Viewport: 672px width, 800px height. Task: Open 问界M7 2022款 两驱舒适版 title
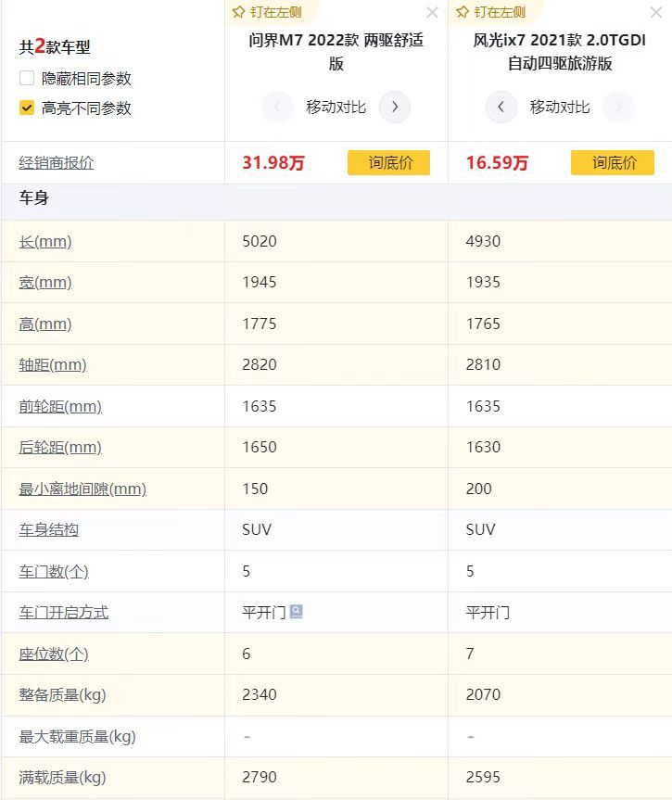[336, 52]
